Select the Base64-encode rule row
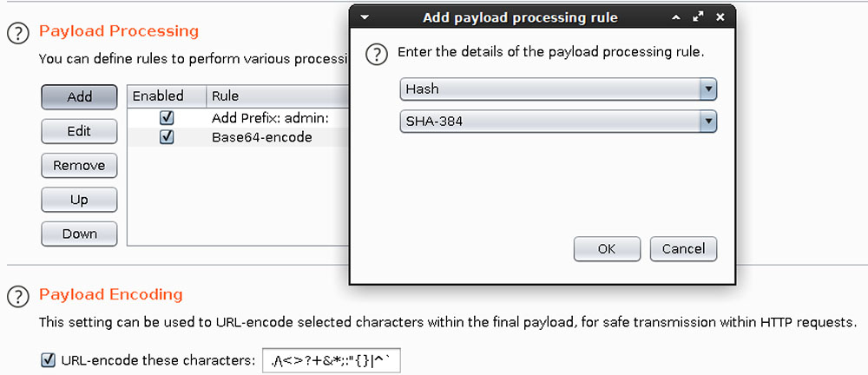Screen dimensions: 868x375 (x=239, y=137)
